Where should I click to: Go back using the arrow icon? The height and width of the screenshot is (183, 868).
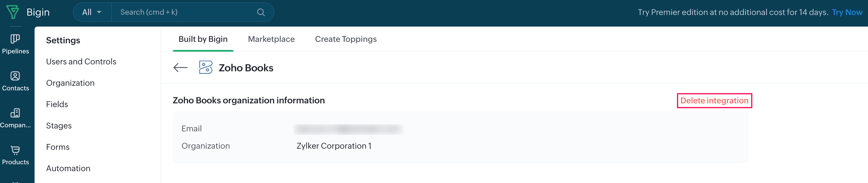coord(181,68)
